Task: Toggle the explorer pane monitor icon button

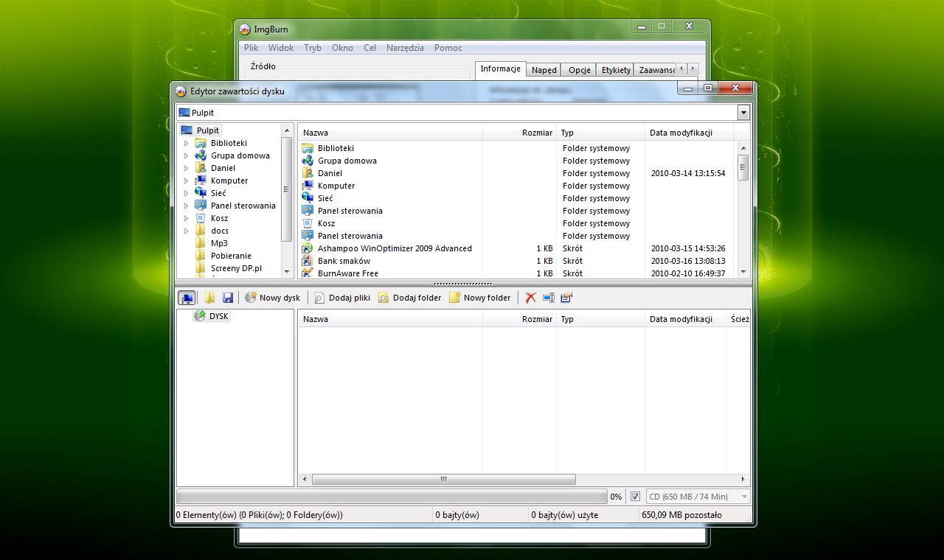Action: pos(187,298)
